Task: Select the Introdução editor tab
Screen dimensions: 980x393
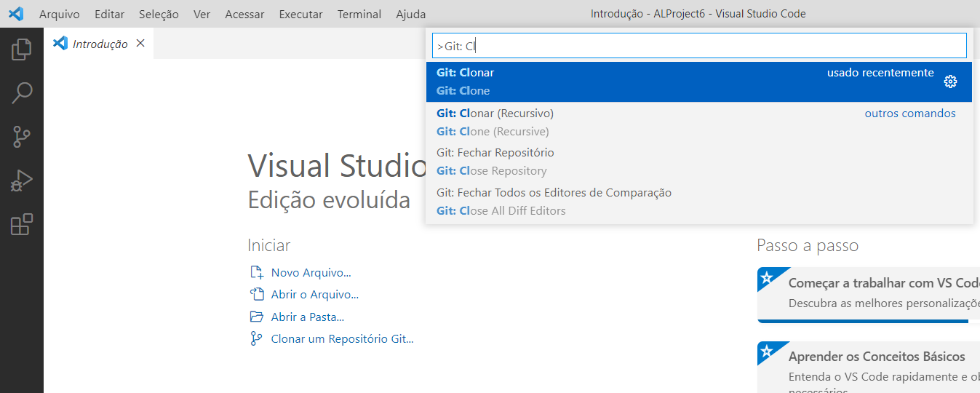Action: 99,44
